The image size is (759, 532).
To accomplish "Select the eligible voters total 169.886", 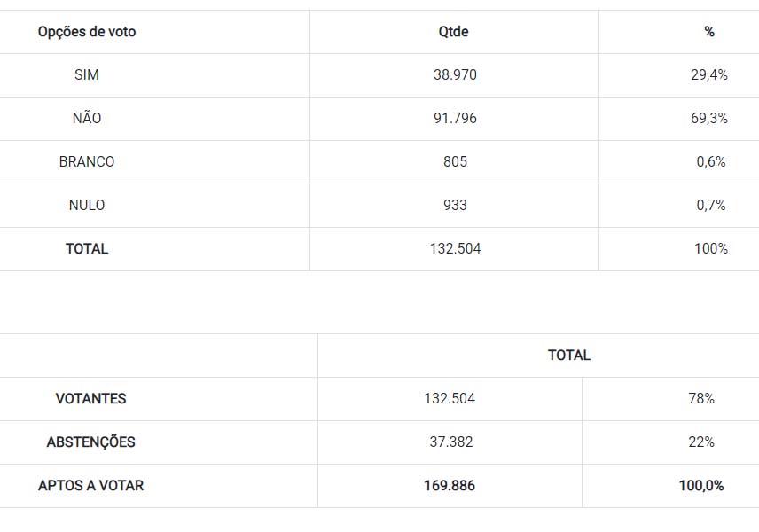I will coord(450,485).
